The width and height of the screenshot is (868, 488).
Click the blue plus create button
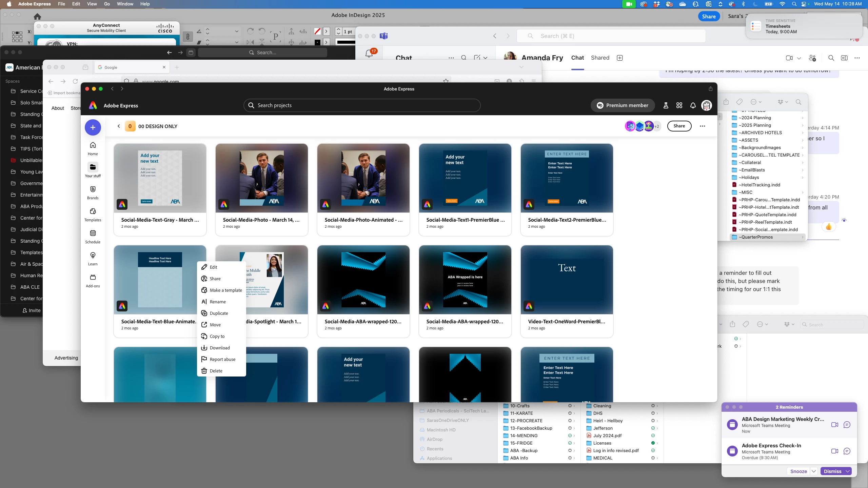coord(93,127)
